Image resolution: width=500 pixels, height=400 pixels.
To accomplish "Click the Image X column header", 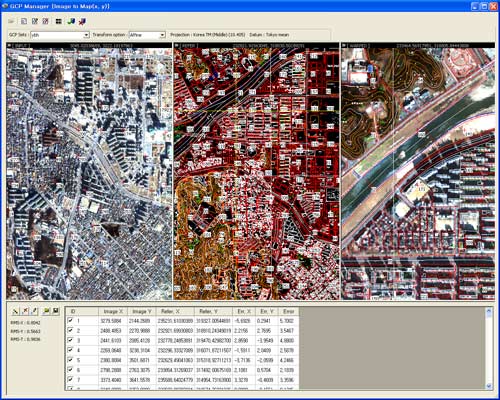I will click(113, 311).
